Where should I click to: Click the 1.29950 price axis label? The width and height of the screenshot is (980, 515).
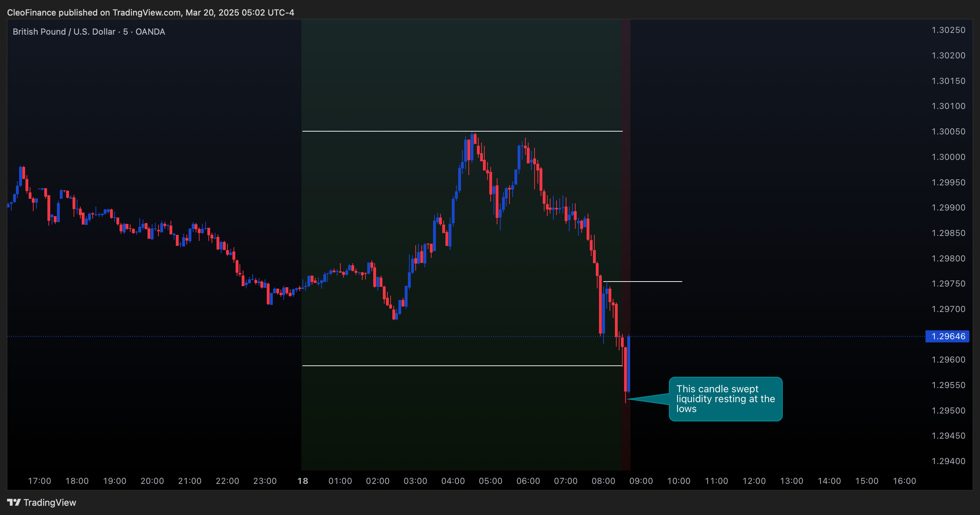(x=949, y=183)
